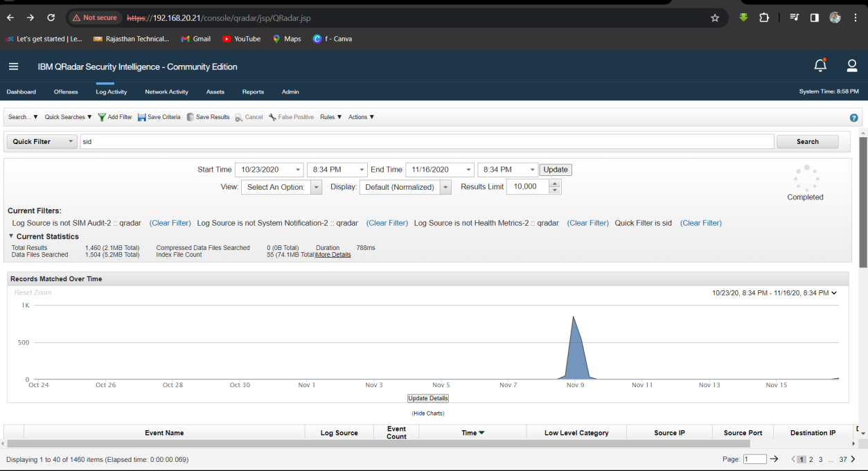Screen dimensions: 868x471
Task: Open the Network Activity tab
Action: click(166, 91)
